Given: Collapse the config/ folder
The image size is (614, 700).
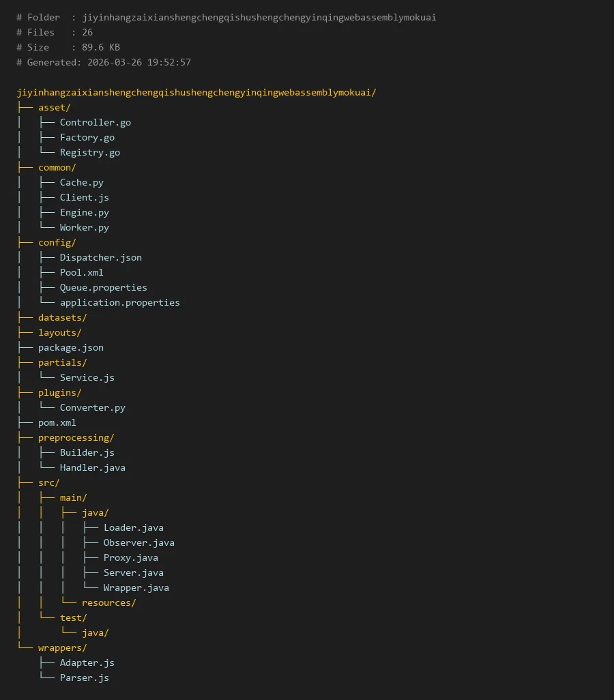Looking at the screenshot, I should [x=57, y=242].
